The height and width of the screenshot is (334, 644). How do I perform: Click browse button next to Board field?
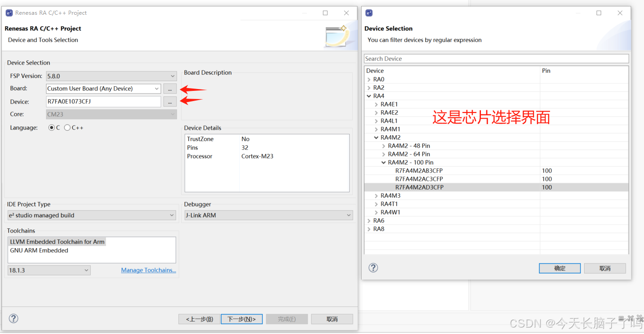170,89
